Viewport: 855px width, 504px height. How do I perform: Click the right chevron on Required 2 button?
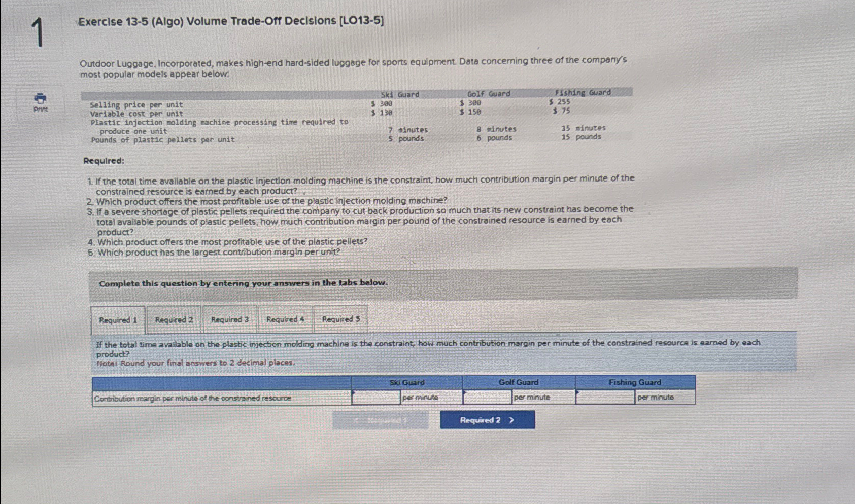[x=511, y=420]
